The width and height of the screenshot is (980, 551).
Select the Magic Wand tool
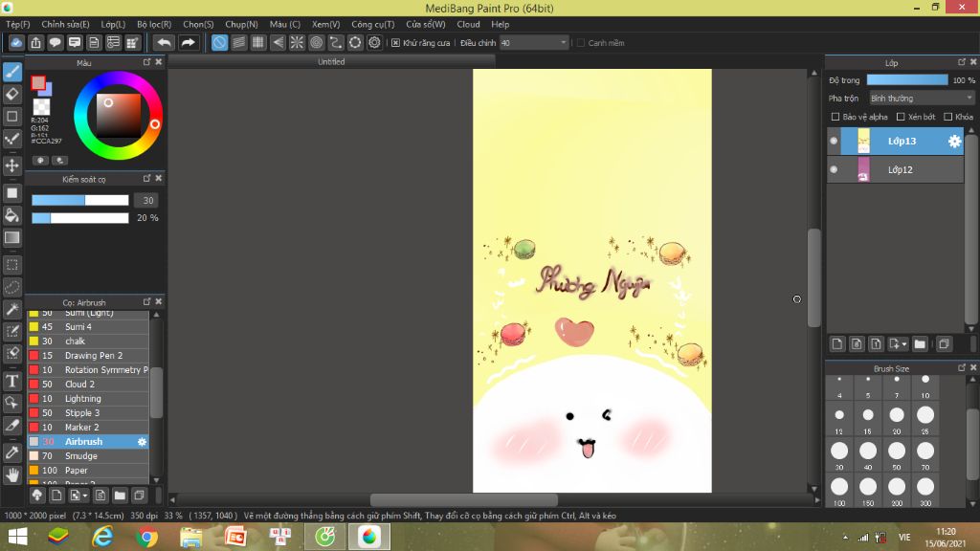click(11, 309)
